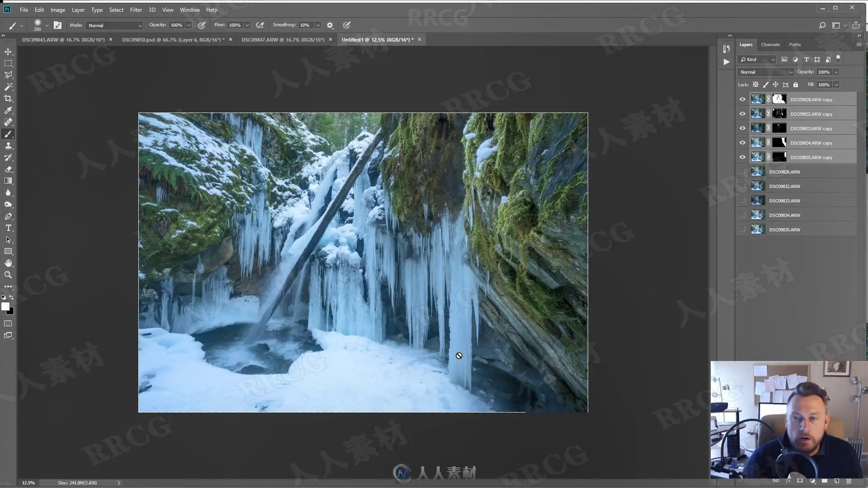Select the Path Selection tool
This screenshot has height=488, width=868.
point(8,240)
